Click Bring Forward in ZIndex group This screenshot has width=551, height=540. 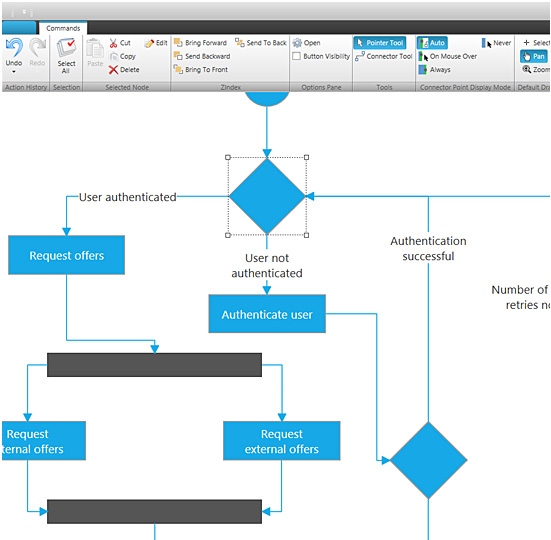point(201,43)
